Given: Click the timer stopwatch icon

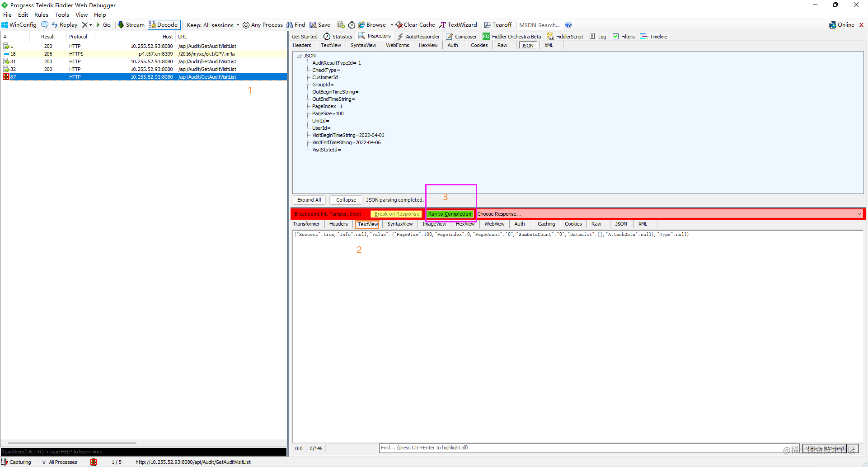Looking at the screenshot, I should [352, 25].
